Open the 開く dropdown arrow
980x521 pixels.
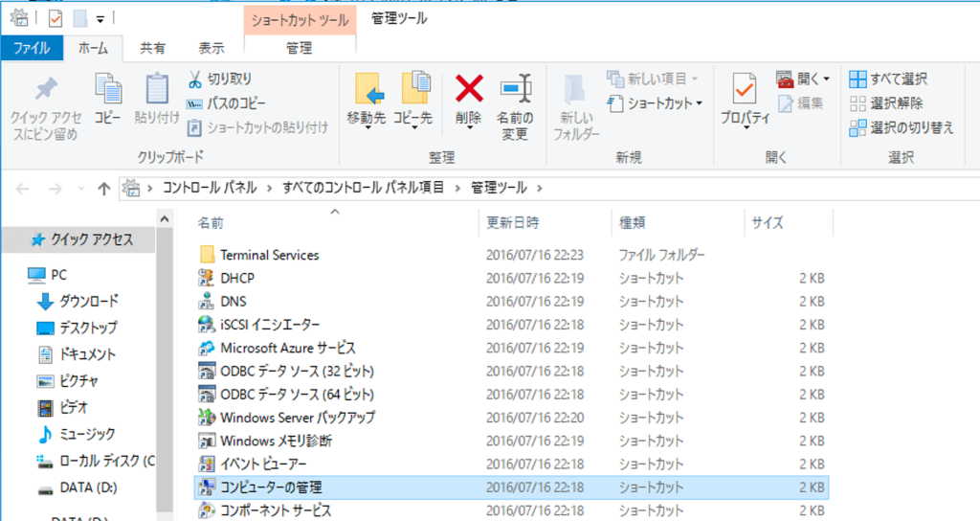826,79
